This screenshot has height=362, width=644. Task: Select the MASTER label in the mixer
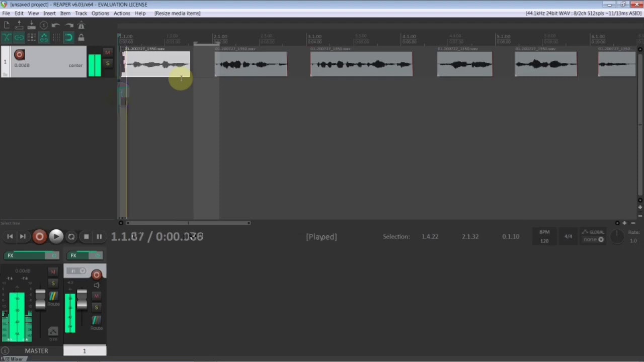(36, 351)
